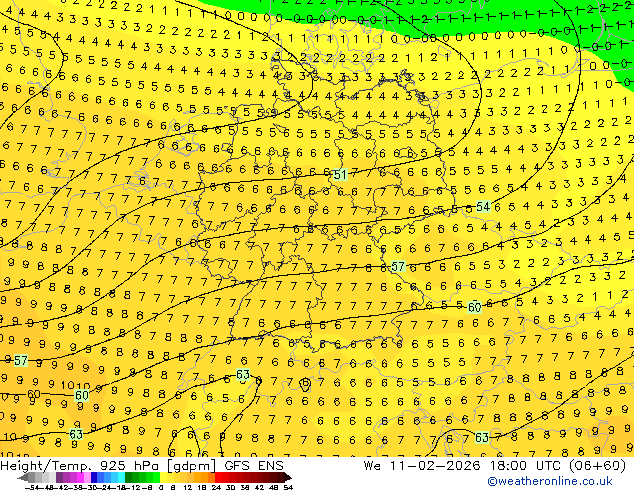Click the '24' legend value under the color bar

point(216,487)
